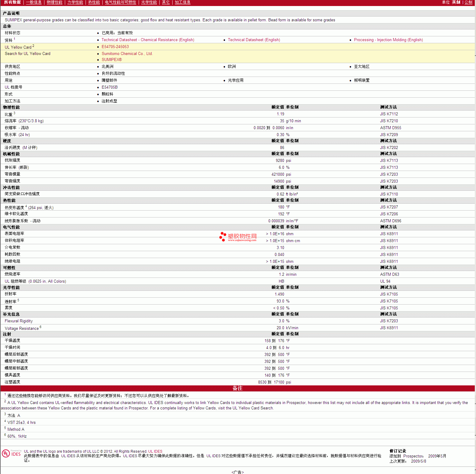Click test method ASTM D63
This screenshot has width=476, height=474.
[x=390, y=275]
